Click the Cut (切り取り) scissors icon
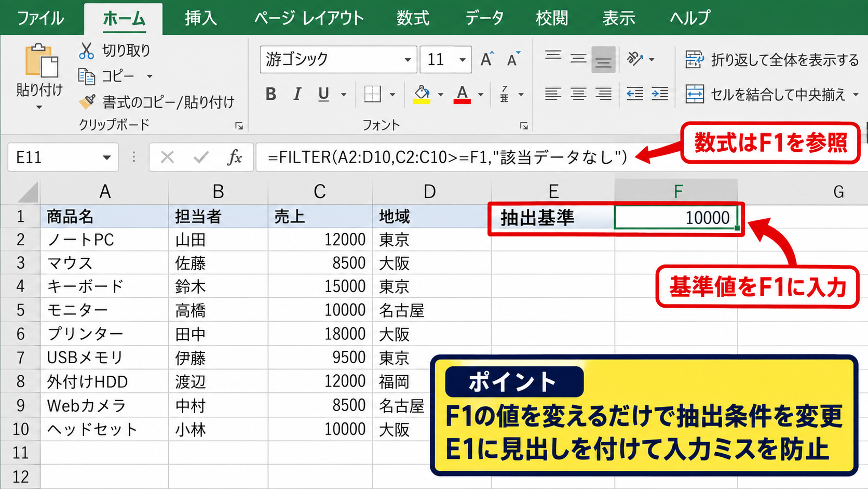Screen dimensions: 868x489 point(86,51)
